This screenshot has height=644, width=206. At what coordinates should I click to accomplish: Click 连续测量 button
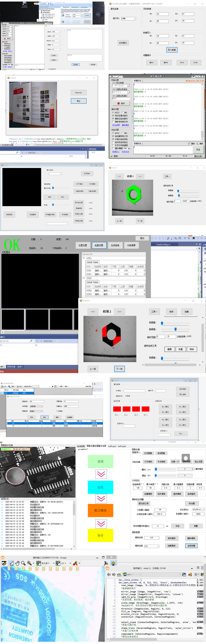tap(191, 546)
